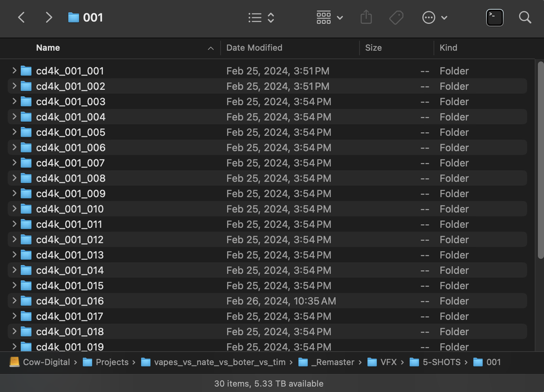Open the More actions dropdown chevron
Image resolution: width=544 pixels, height=392 pixels.
point(444,17)
